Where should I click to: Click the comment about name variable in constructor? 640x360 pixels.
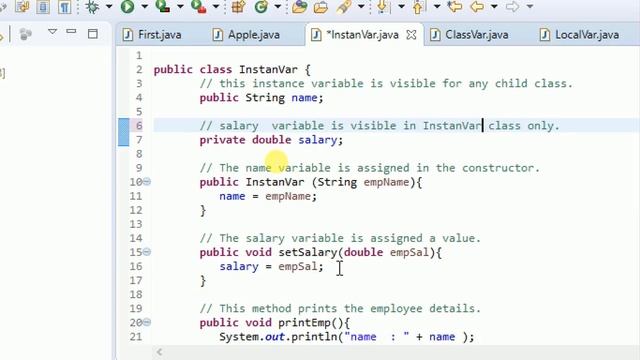[369, 168]
